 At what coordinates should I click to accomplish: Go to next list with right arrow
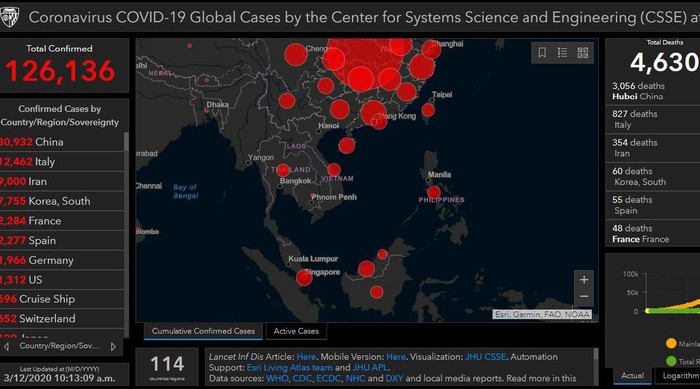click(x=113, y=346)
